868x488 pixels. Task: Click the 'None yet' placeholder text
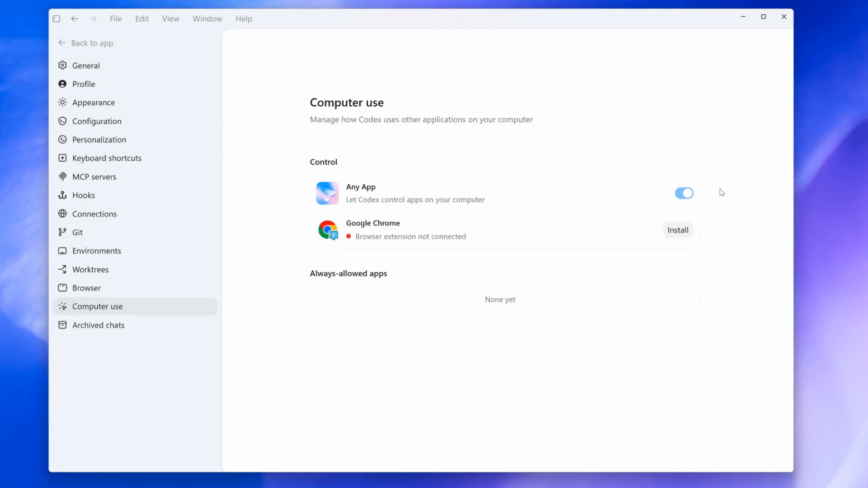[500, 299]
